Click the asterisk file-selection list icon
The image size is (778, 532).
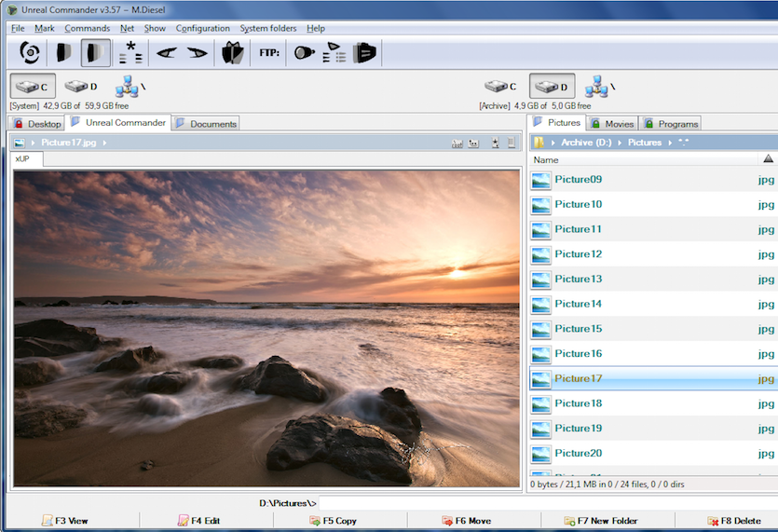coord(131,52)
